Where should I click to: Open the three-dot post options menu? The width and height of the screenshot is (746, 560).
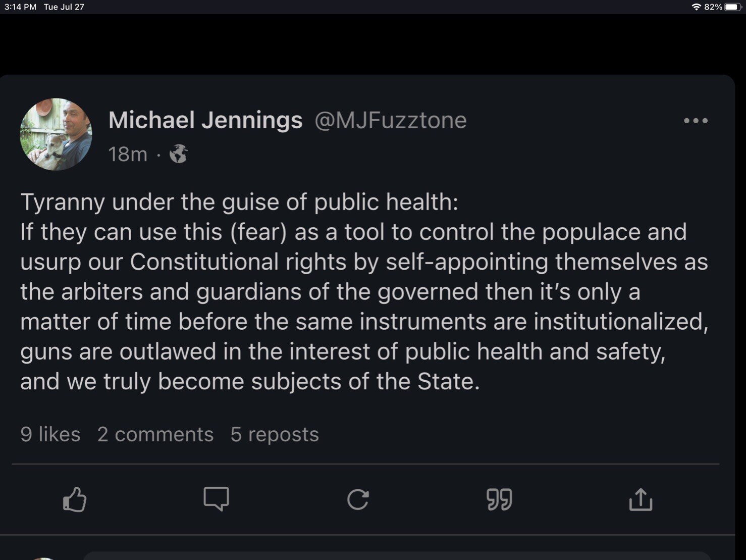click(696, 121)
